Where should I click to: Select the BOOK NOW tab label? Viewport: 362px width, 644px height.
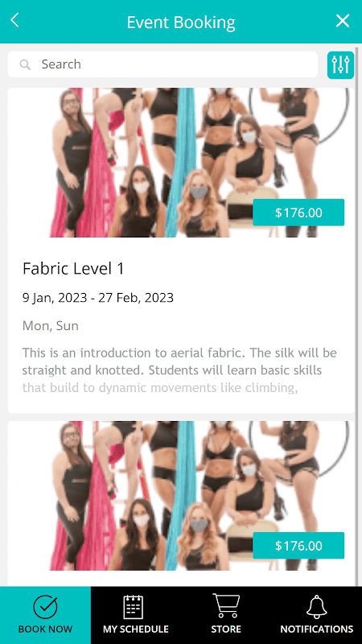pos(45,630)
